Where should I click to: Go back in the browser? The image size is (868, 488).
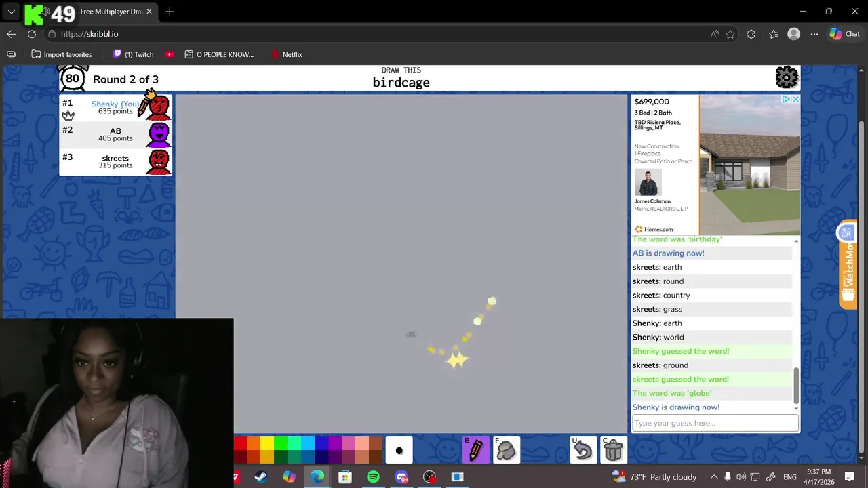12,34
